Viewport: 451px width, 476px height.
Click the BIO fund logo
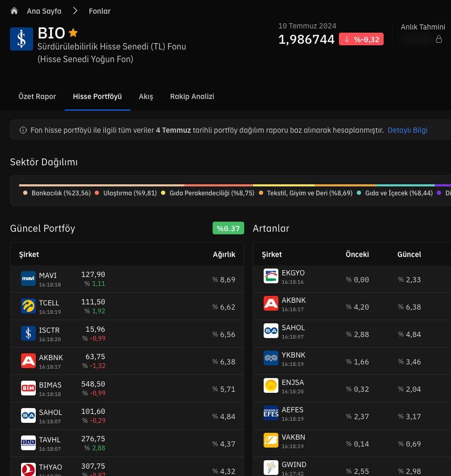click(22, 39)
